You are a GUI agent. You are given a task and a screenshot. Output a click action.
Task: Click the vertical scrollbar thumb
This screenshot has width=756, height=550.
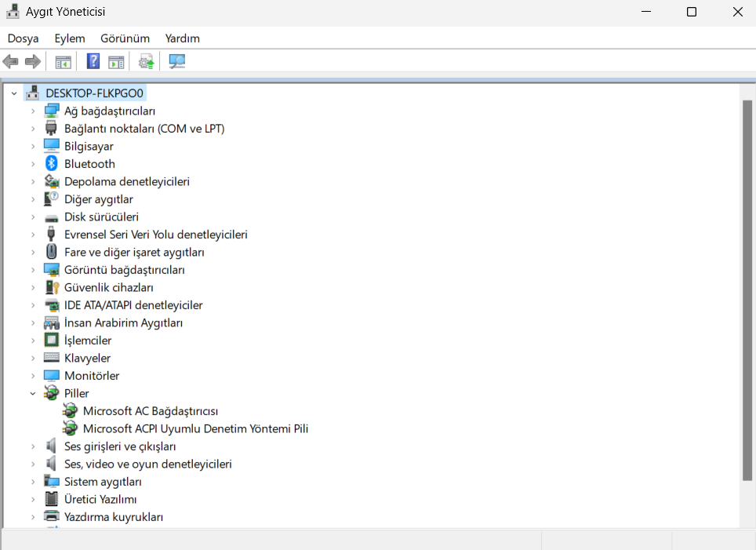(x=747, y=290)
